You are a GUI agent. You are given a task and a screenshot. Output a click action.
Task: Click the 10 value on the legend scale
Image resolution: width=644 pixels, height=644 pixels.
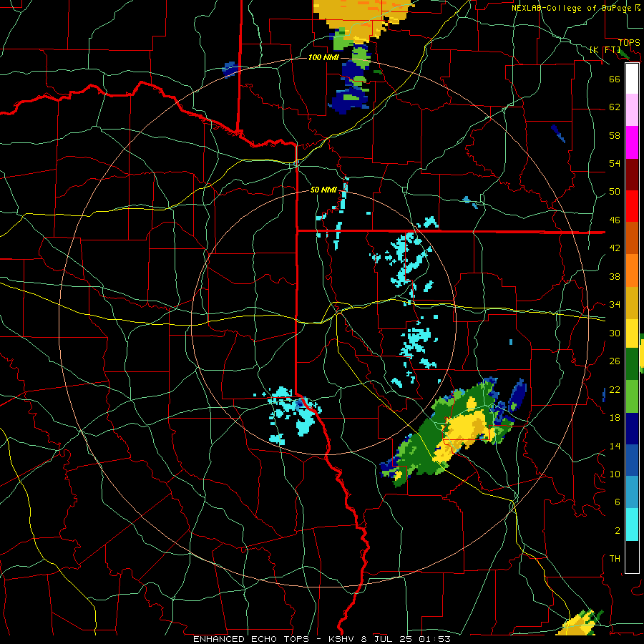point(615,474)
